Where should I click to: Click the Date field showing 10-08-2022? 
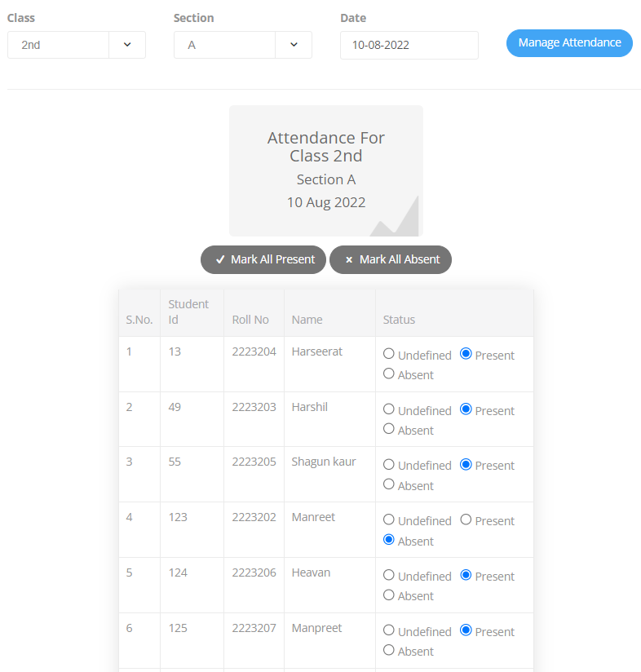coord(409,45)
